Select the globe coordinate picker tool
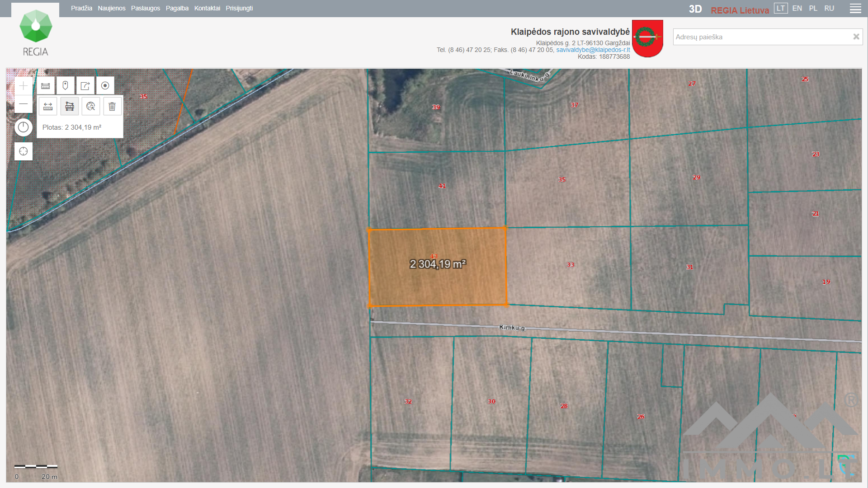 click(x=91, y=106)
